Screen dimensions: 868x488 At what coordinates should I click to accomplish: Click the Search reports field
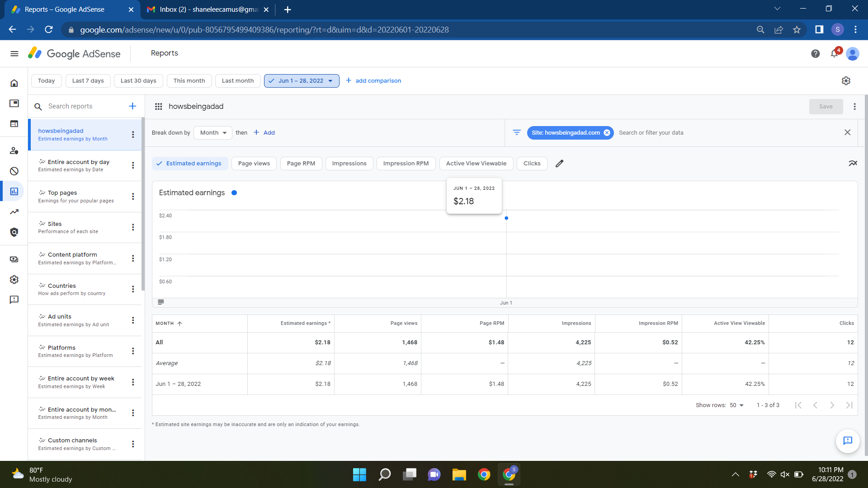tap(85, 106)
